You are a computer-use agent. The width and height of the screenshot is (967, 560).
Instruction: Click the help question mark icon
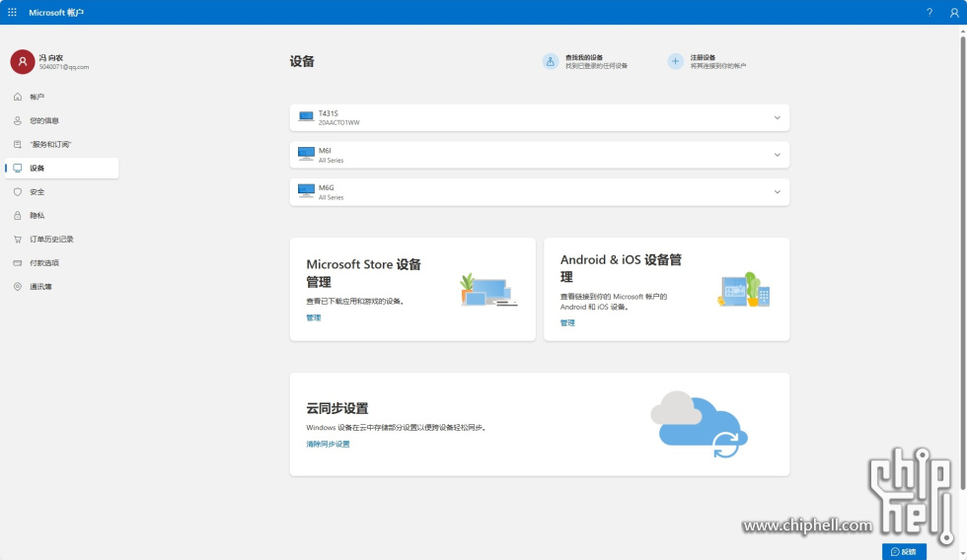click(930, 12)
